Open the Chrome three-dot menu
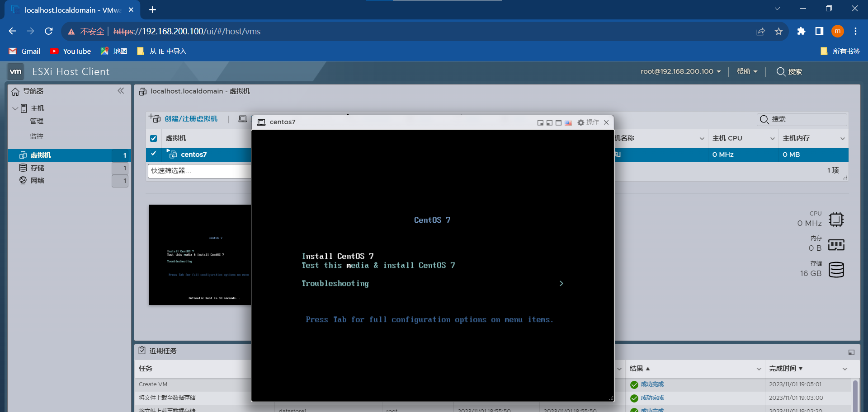The image size is (868, 412). click(855, 31)
